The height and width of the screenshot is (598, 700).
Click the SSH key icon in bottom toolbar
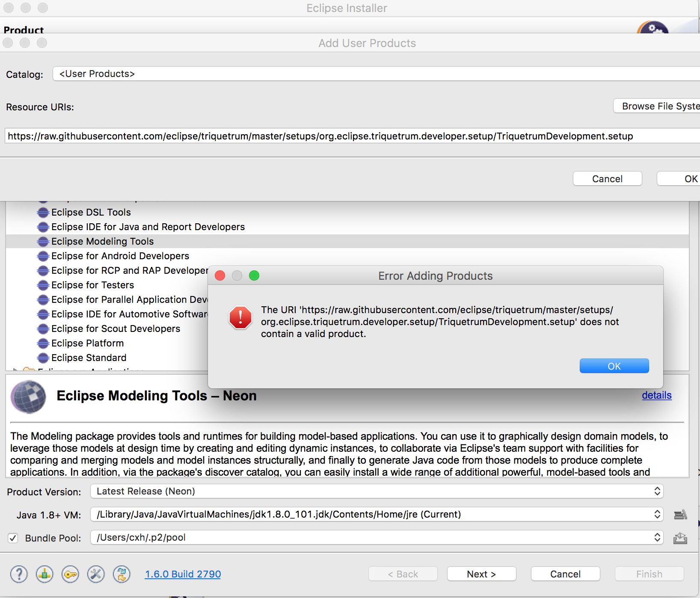70,574
